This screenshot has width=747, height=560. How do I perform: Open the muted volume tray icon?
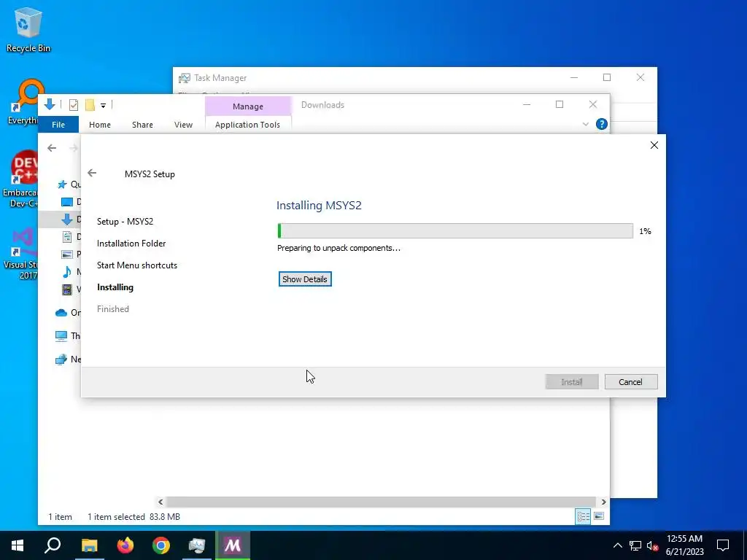[x=652, y=545]
